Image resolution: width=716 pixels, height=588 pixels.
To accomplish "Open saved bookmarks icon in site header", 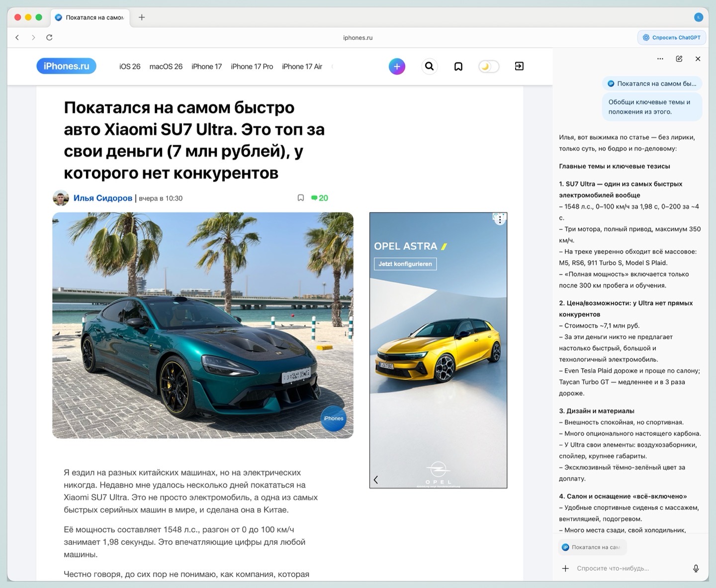I will pos(458,66).
